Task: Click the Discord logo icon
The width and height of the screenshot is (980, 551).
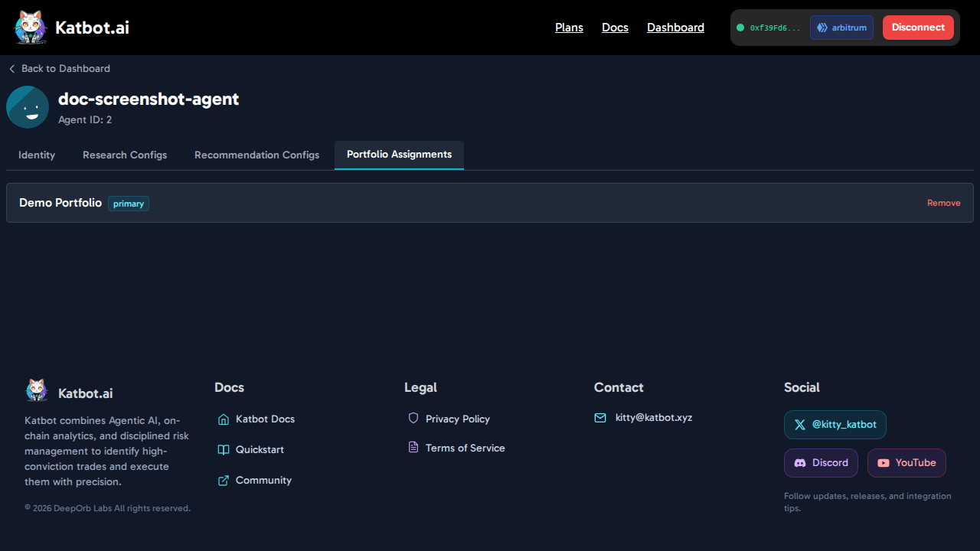Action: coord(800,463)
